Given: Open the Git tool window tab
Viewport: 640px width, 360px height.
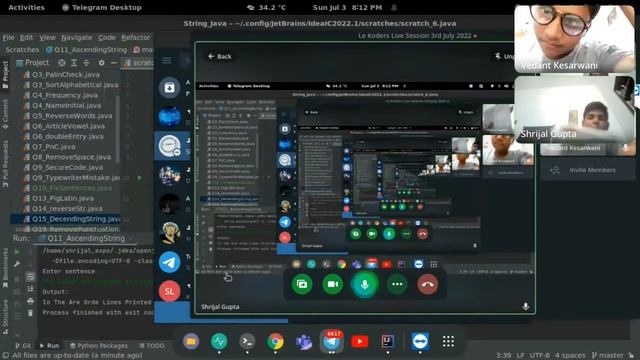Looking at the screenshot, I should [22, 346].
